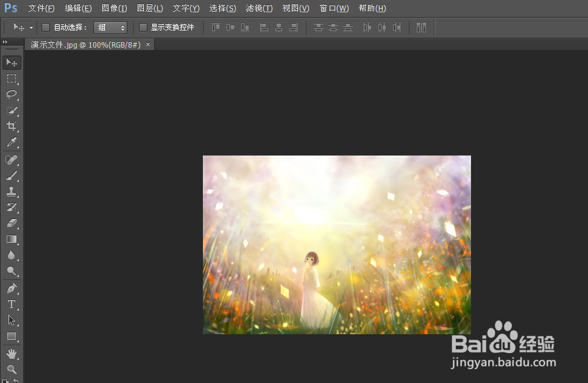Viewport: 588px width, 383px height.
Task: Select the Quick Selection tool
Action: click(x=12, y=110)
